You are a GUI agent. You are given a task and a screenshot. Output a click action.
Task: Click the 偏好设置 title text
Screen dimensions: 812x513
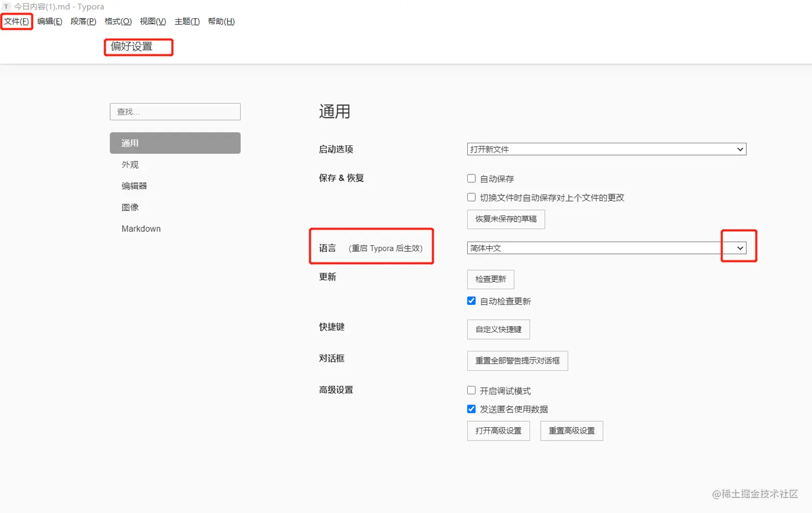(132, 47)
